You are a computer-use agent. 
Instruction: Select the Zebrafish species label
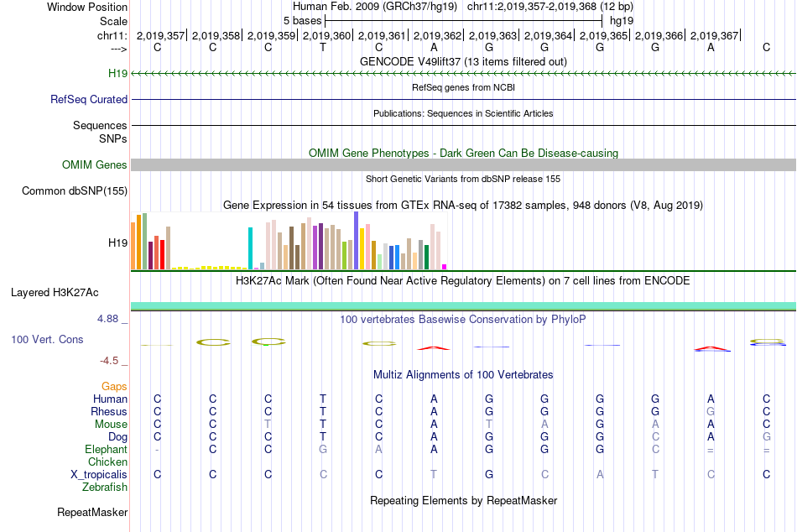(104, 488)
